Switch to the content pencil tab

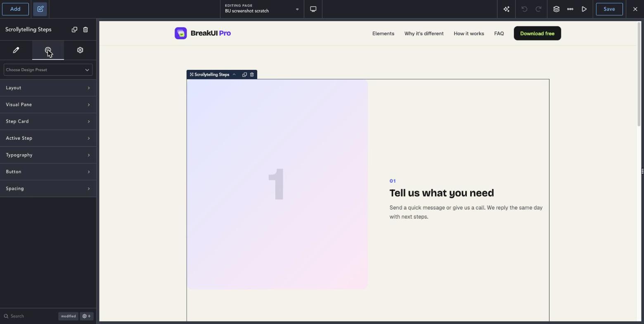point(16,50)
